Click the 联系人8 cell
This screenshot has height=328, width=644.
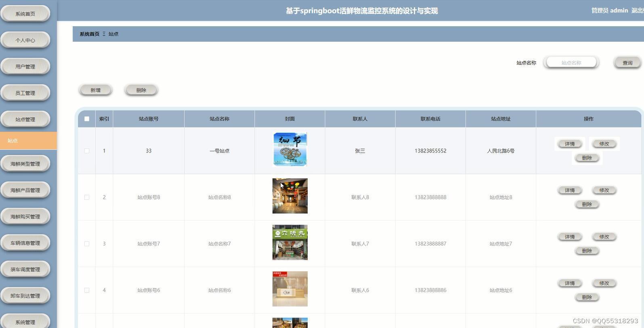360,197
